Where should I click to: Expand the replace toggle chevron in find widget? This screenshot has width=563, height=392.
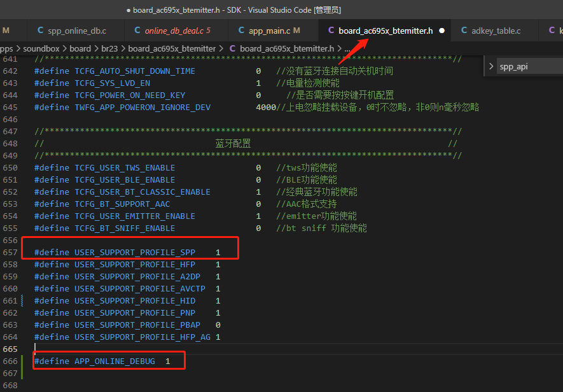click(491, 66)
